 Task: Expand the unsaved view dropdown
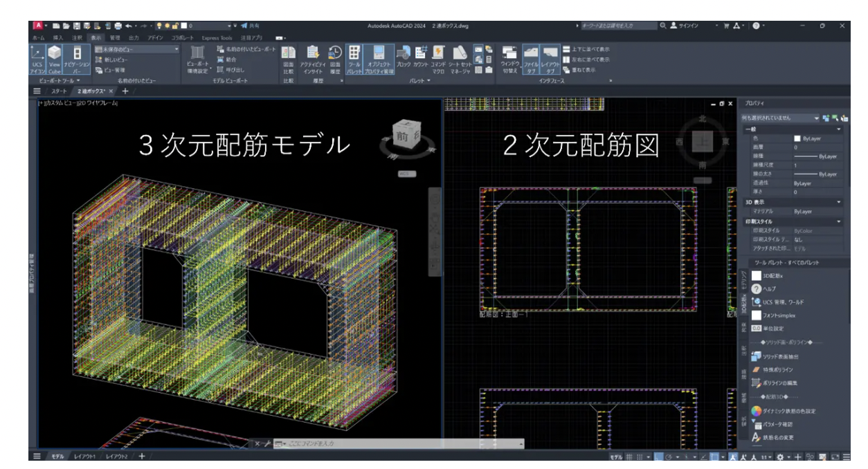[176, 50]
